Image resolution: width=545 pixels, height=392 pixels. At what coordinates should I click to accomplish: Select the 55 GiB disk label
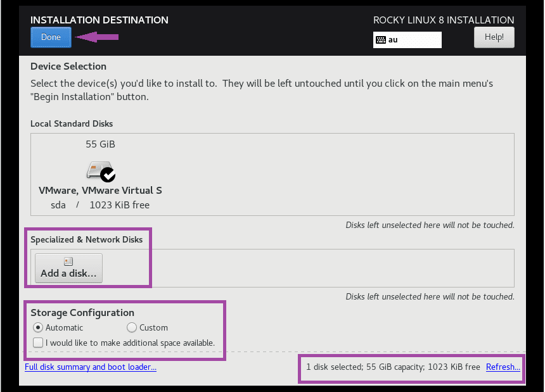coord(100,144)
